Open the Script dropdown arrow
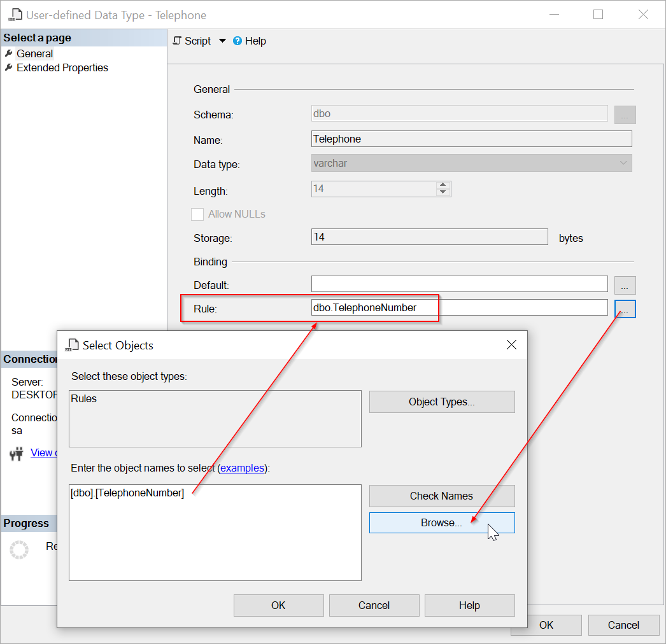 coord(222,41)
